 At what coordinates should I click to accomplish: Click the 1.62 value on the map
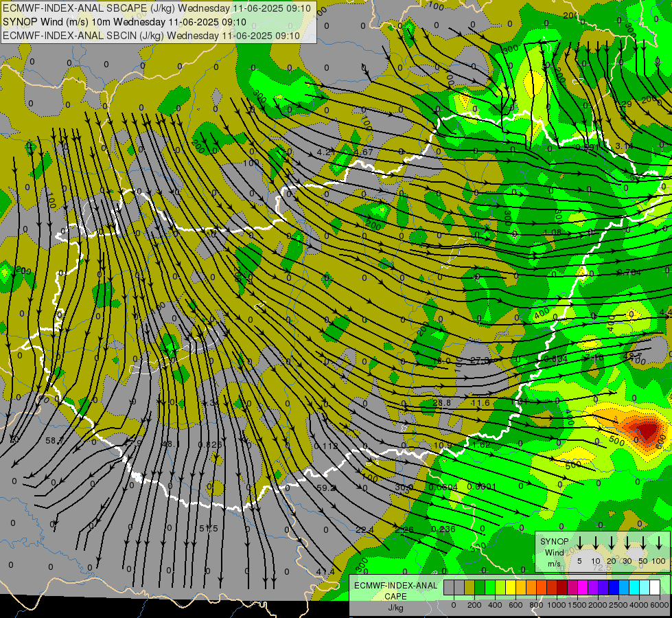coord(481,445)
